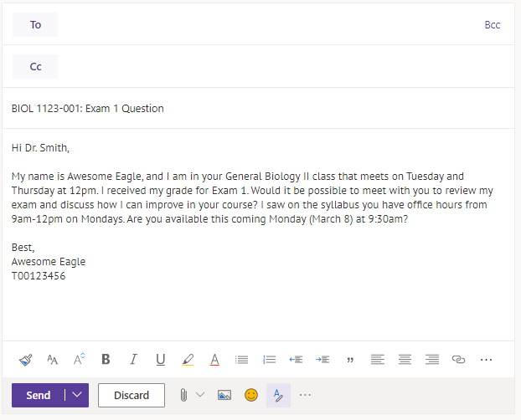Toggle italic formatting

click(x=132, y=360)
